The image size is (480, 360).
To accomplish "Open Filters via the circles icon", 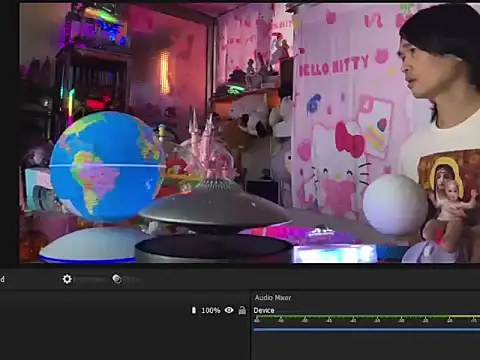I will 117,279.
